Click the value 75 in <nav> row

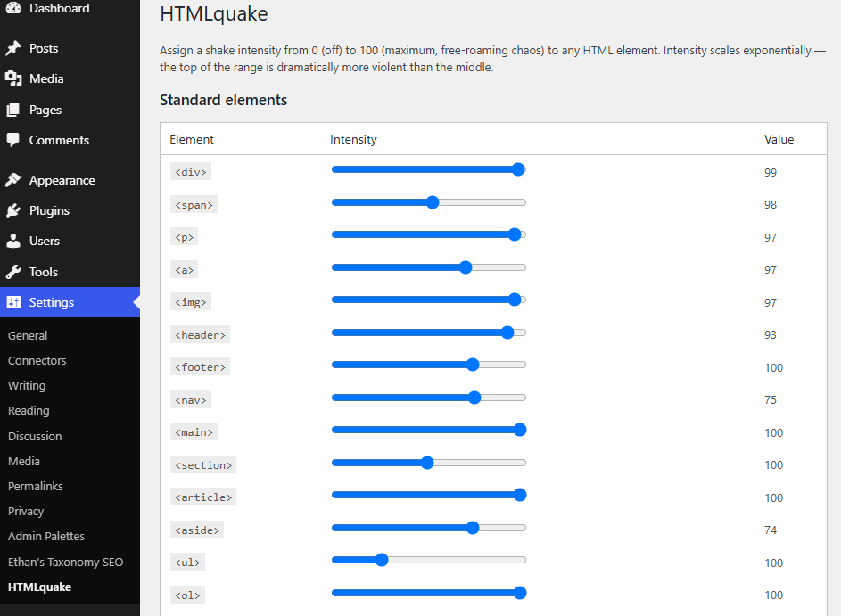[x=771, y=400]
